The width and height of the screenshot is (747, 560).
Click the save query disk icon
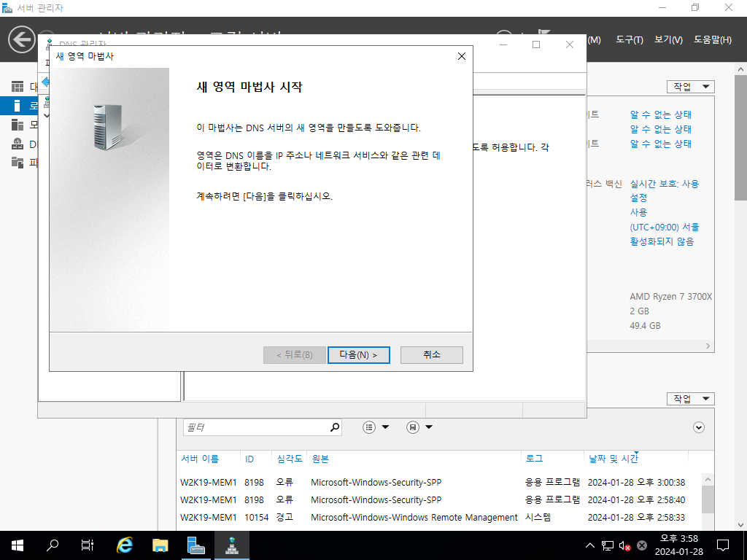point(413,427)
